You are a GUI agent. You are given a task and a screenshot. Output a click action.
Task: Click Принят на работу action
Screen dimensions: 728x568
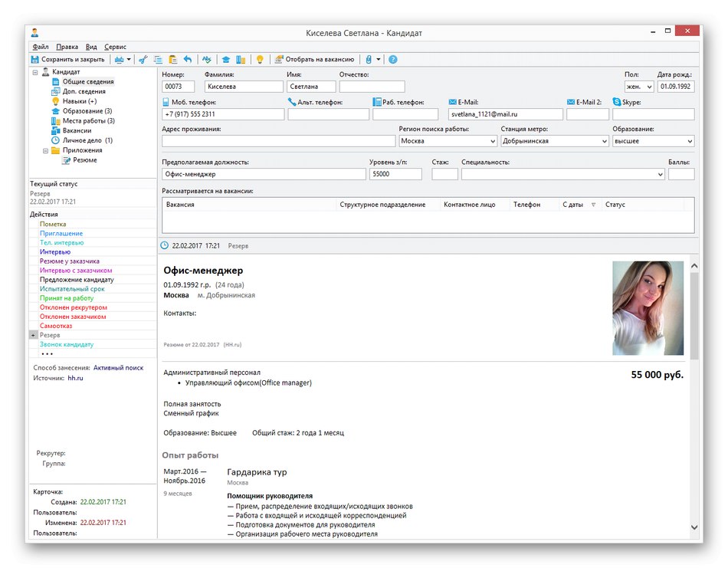coord(67,298)
